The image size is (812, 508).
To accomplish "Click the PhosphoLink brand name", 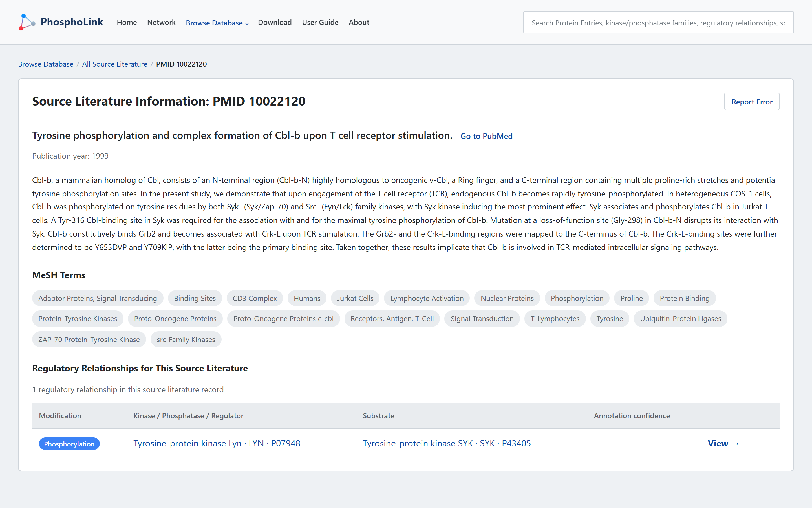I will (x=72, y=22).
